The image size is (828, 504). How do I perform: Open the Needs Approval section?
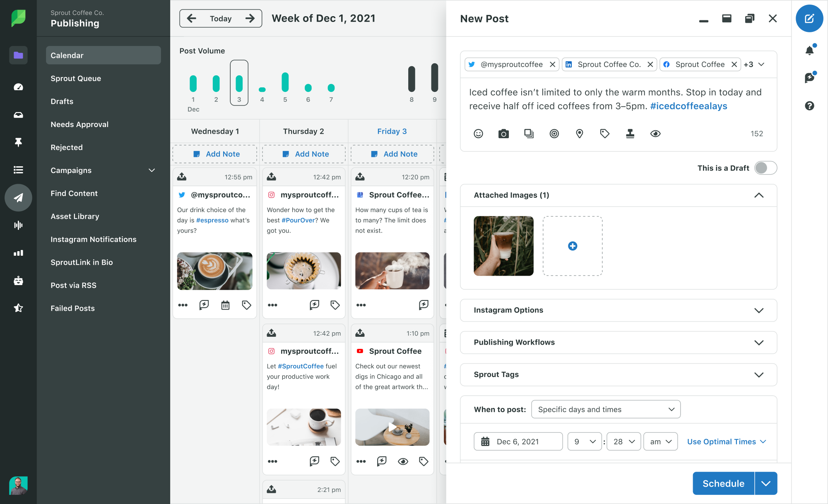(x=79, y=124)
